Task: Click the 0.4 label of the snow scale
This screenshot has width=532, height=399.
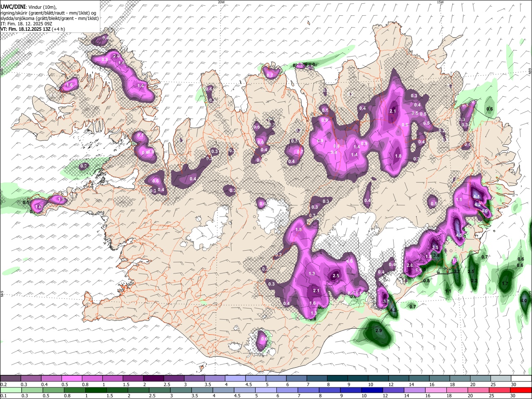Action: click(x=44, y=384)
